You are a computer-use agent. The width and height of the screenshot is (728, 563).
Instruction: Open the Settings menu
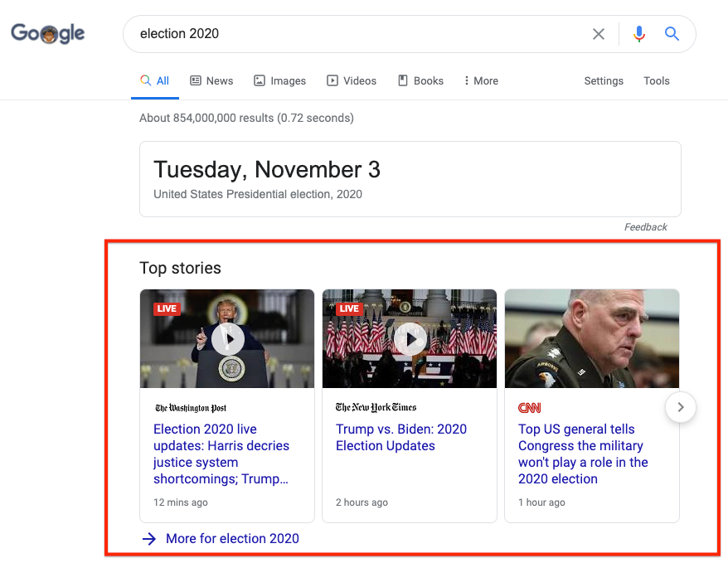(x=603, y=80)
